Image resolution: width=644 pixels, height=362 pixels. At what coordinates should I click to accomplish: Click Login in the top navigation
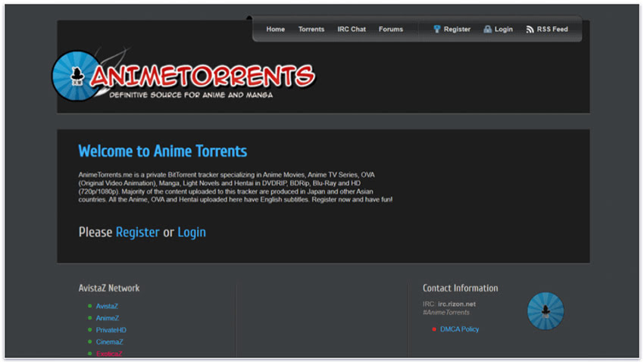pyautogui.click(x=503, y=29)
